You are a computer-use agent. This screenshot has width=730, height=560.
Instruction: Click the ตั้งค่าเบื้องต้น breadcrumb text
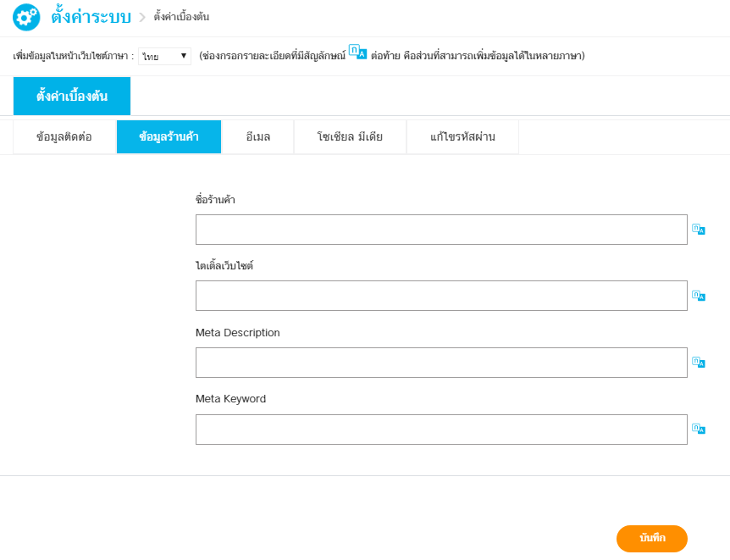(x=181, y=17)
